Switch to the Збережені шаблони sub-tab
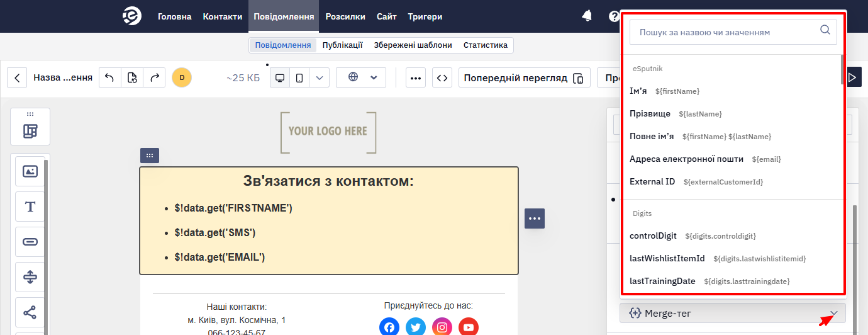This screenshot has height=335, width=868. pyautogui.click(x=413, y=45)
